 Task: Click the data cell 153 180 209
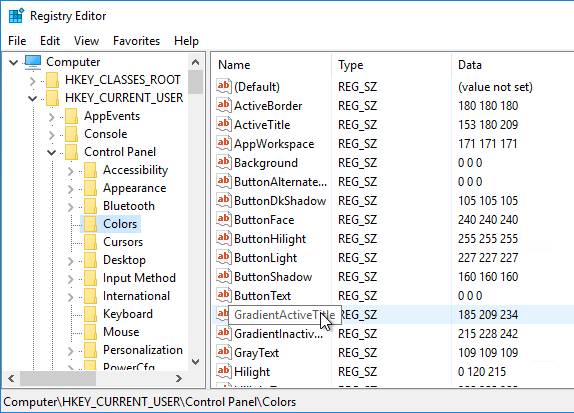488,125
